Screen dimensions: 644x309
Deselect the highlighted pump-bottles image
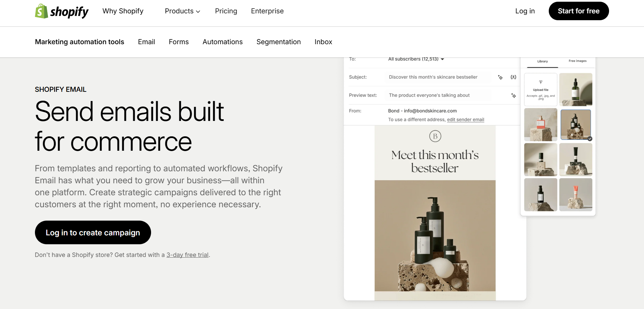click(575, 125)
